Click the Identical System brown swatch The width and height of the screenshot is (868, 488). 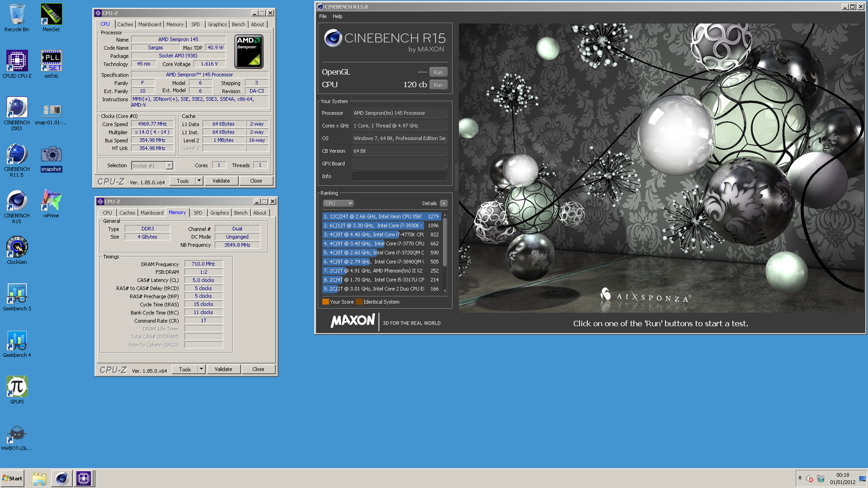coord(359,302)
